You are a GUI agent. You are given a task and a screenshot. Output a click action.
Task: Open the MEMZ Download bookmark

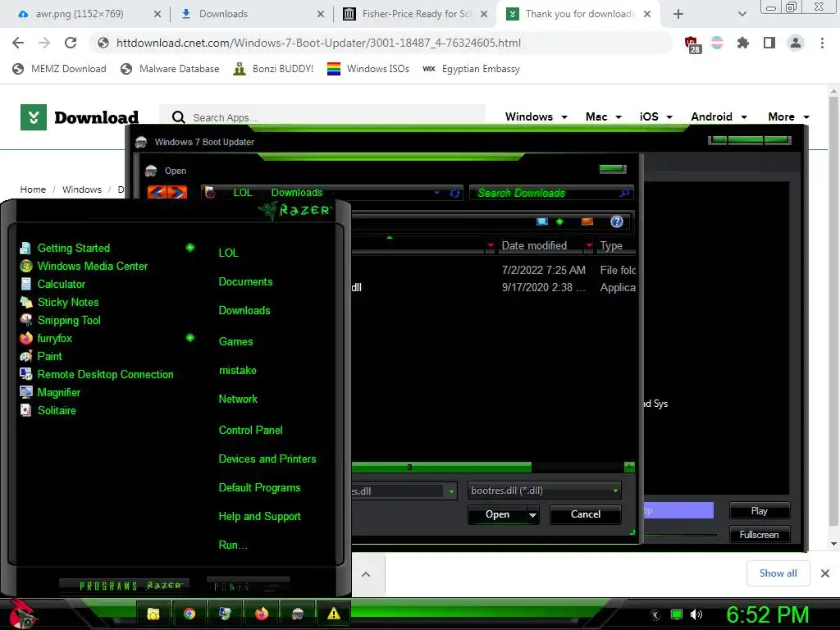tap(59, 69)
